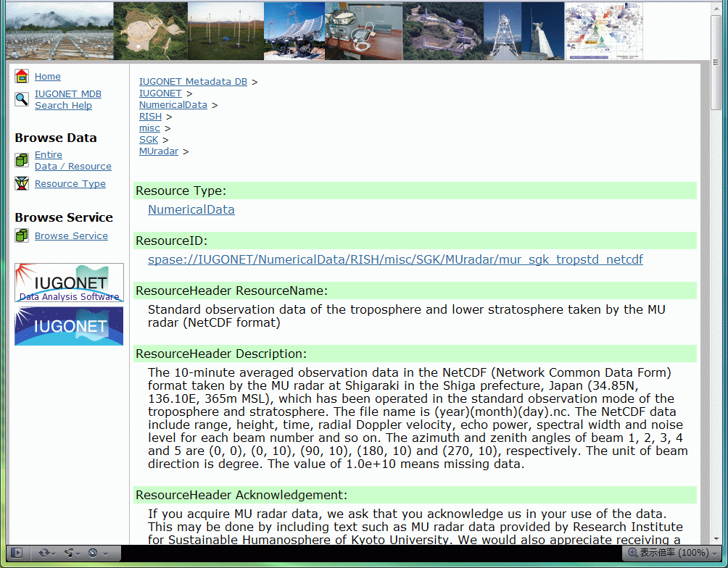Click the green cylinder icon beside Entire Data / Resource

pos(21,160)
